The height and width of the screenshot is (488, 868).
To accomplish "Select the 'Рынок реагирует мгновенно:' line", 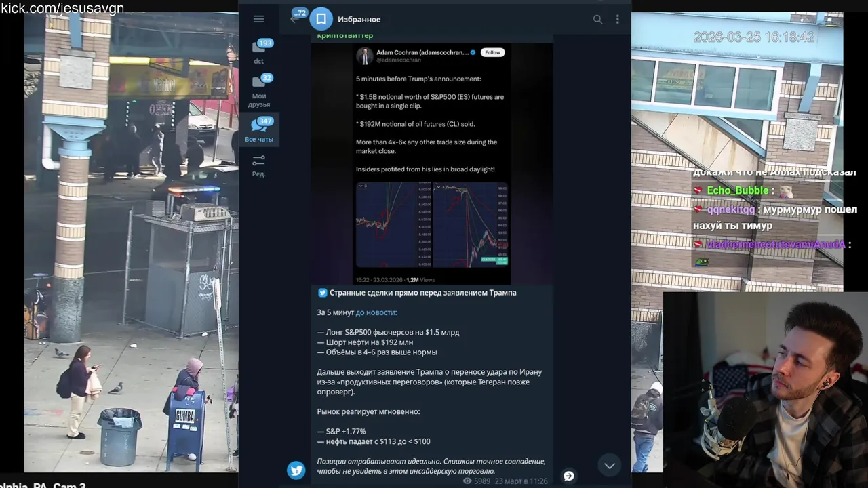I will (368, 411).
